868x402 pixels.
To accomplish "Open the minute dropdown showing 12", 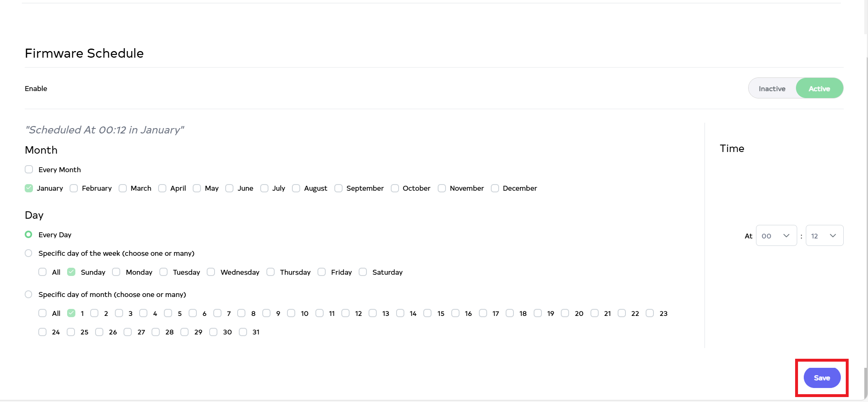I will click(x=824, y=236).
